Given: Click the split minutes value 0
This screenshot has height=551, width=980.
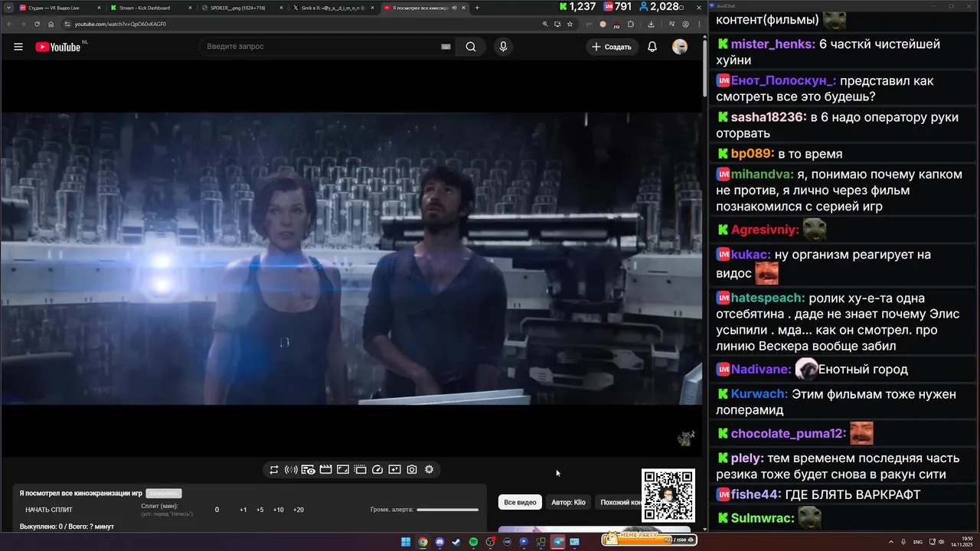Looking at the screenshot, I should (217, 510).
